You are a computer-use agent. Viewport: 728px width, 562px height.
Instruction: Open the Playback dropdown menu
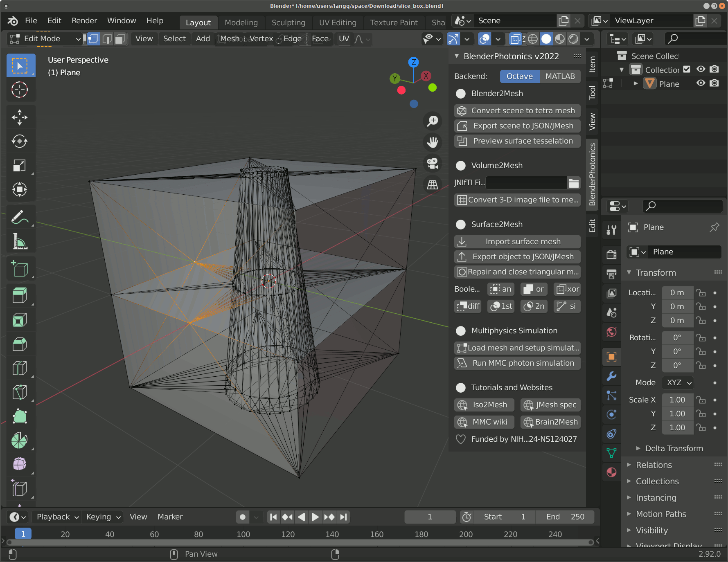57,517
